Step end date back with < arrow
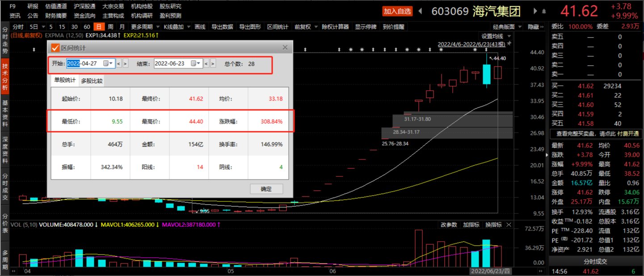 [206, 63]
